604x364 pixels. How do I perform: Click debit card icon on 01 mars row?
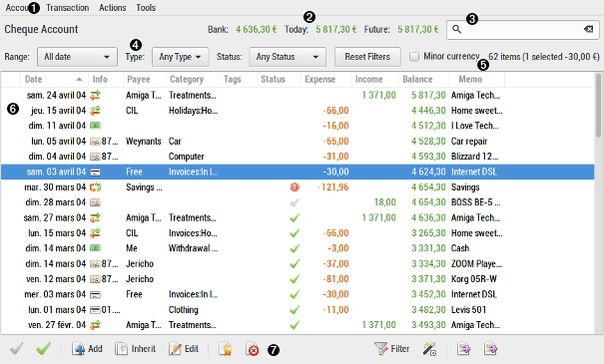95,310
